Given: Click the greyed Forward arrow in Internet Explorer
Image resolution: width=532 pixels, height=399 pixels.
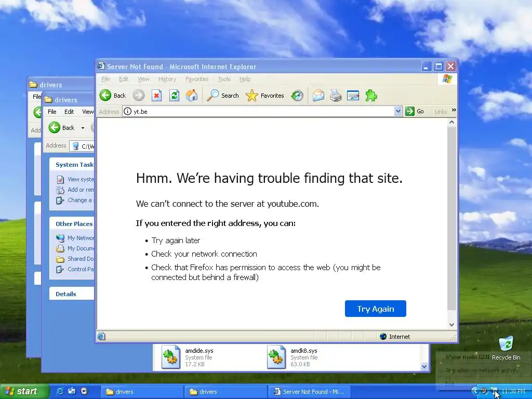Looking at the screenshot, I should 138,96.
